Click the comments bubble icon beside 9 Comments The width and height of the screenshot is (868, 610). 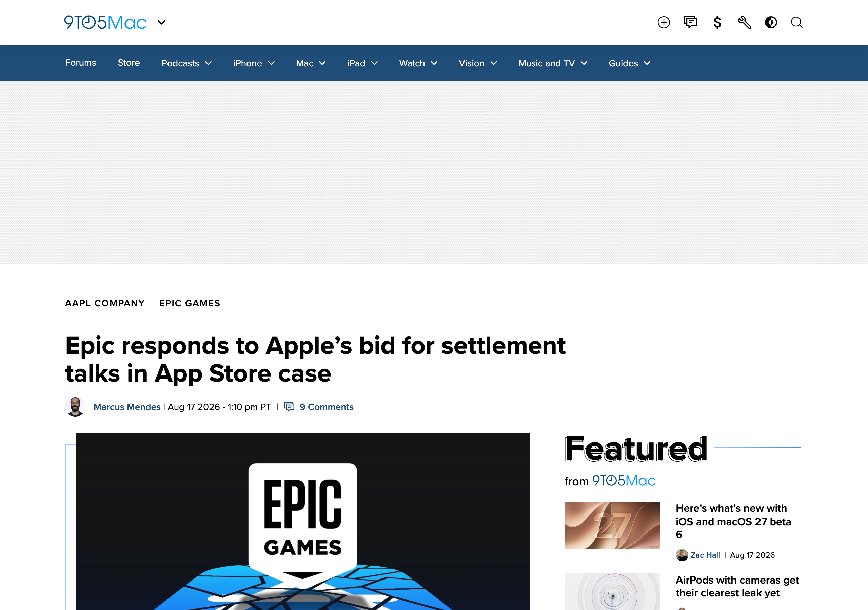point(289,407)
